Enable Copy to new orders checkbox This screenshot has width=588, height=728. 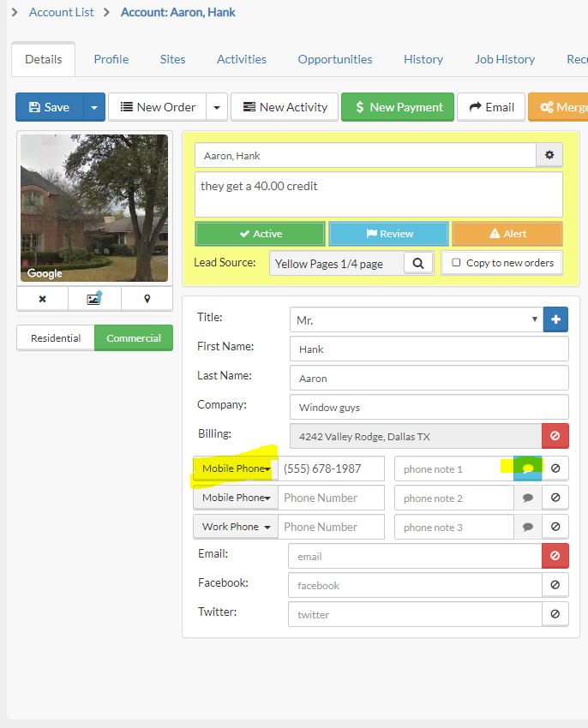click(x=456, y=263)
